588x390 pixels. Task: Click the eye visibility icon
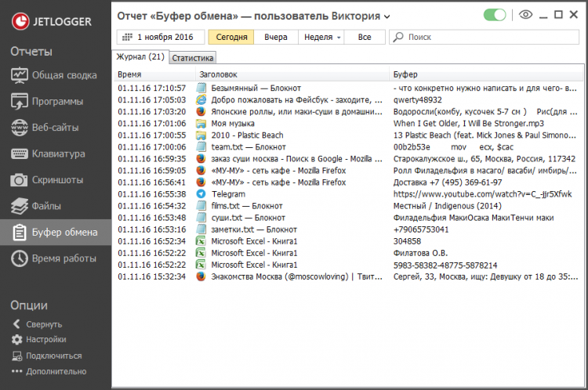click(525, 15)
